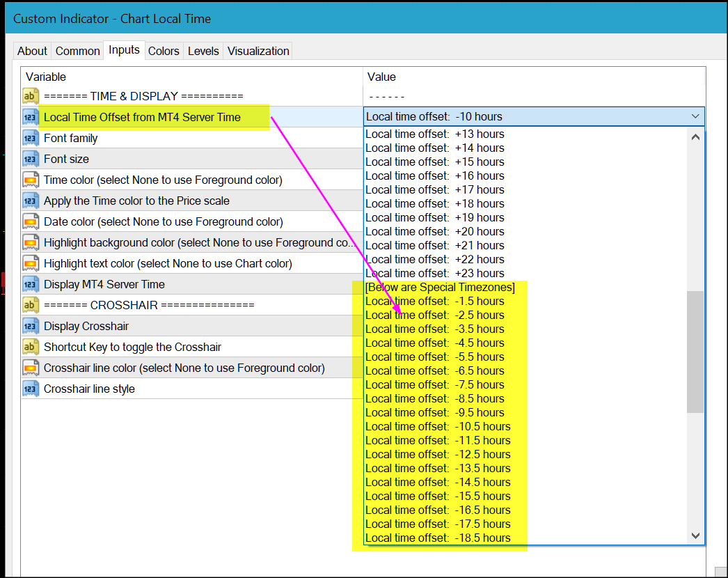
Task: Select the Display Crosshair row
Action: 192,326
